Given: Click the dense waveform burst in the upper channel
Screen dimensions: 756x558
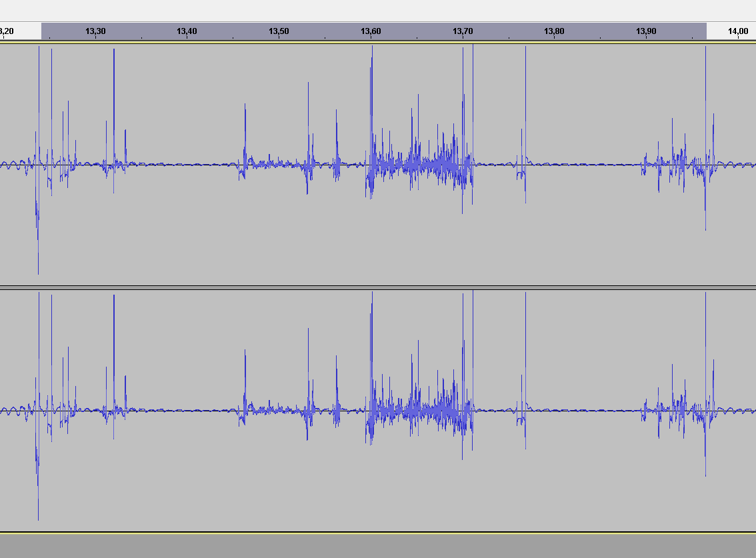Looking at the screenshot, I should pyautogui.click(x=420, y=165).
